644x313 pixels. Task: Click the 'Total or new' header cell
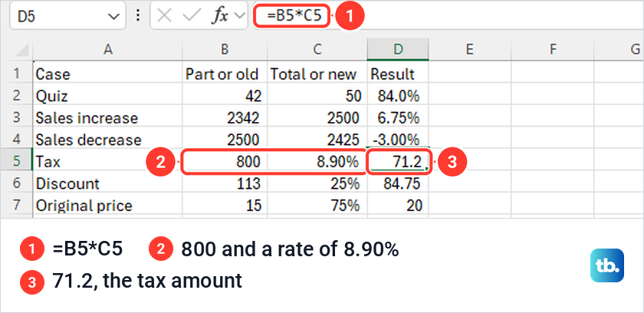pos(317,74)
